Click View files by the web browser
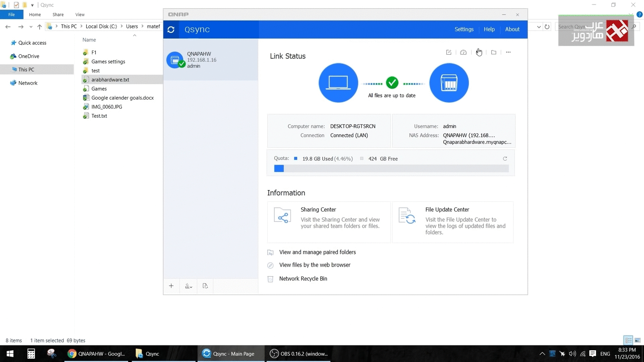The width and height of the screenshot is (644, 362). (315, 265)
